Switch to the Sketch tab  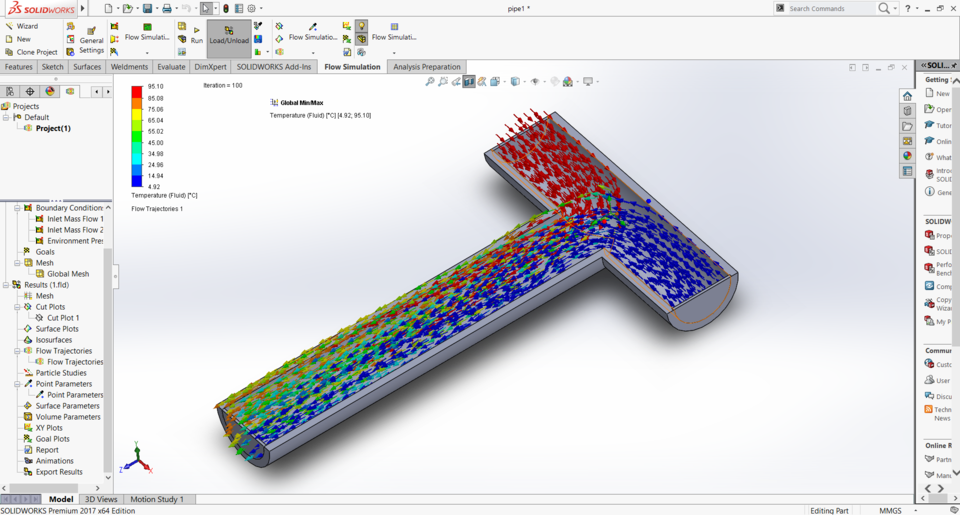point(52,67)
